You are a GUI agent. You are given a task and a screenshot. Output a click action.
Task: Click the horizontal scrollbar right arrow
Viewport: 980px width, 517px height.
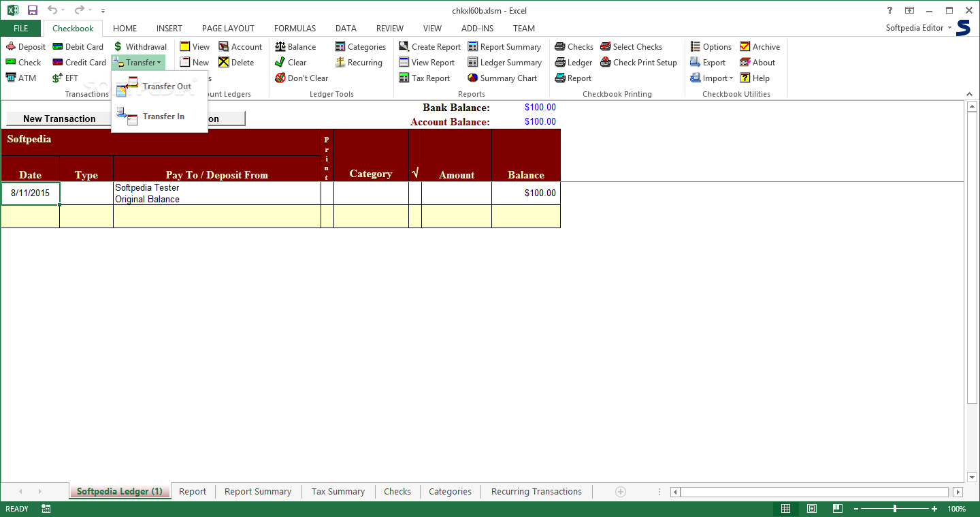point(958,492)
